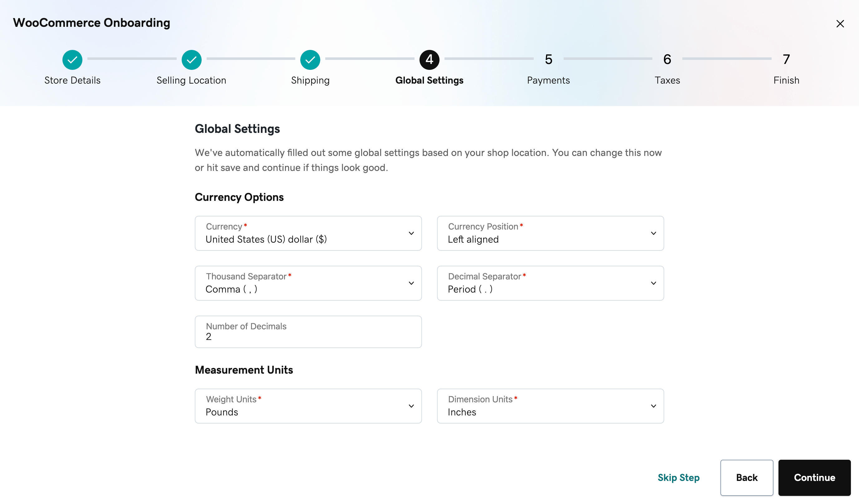Click the Shipping completed step icon

tap(310, 59)
